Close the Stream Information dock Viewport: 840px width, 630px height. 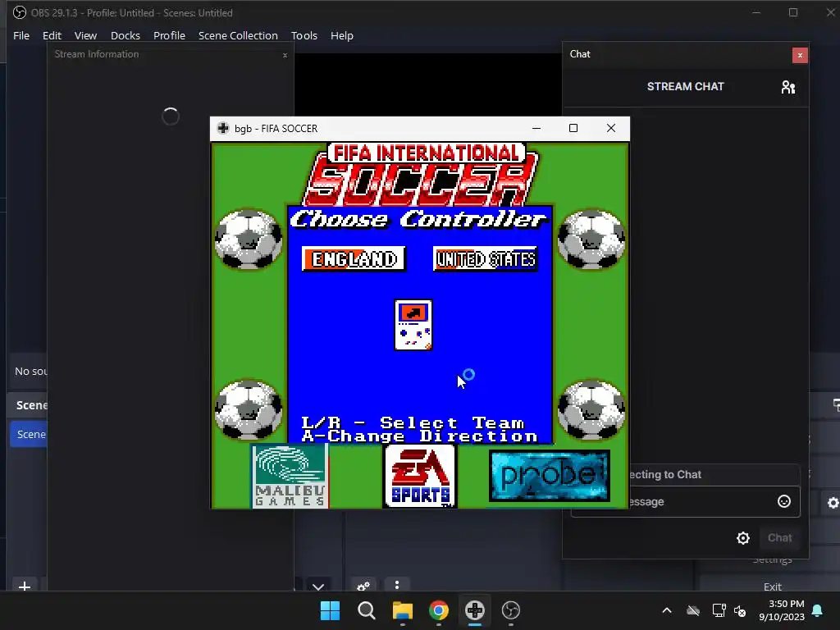point(285,55)
